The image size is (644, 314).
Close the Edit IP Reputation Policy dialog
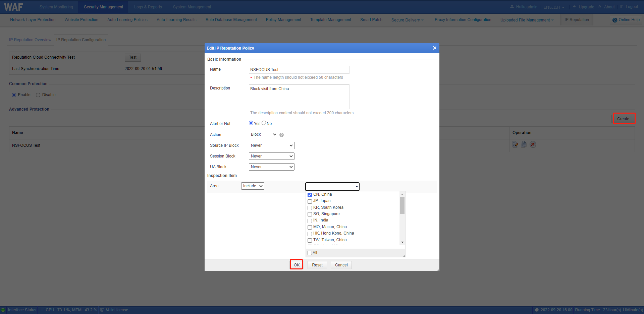tap(434, 48)
